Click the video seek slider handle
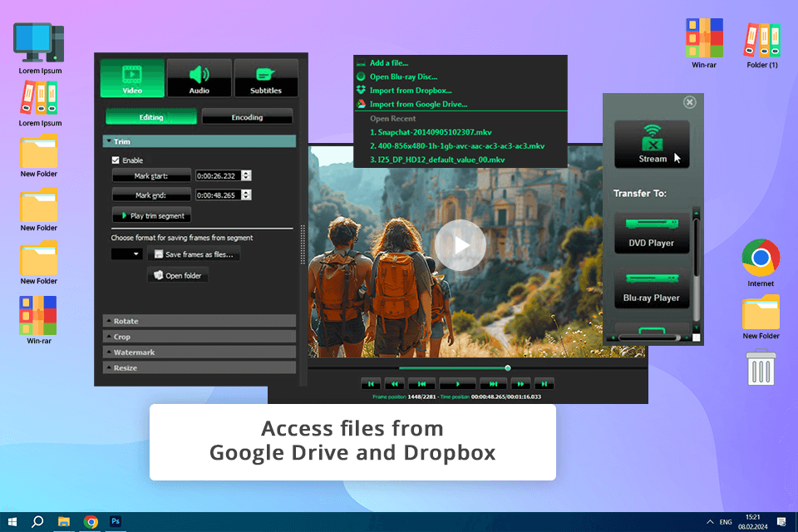798x532 pixels. [507, 367]
